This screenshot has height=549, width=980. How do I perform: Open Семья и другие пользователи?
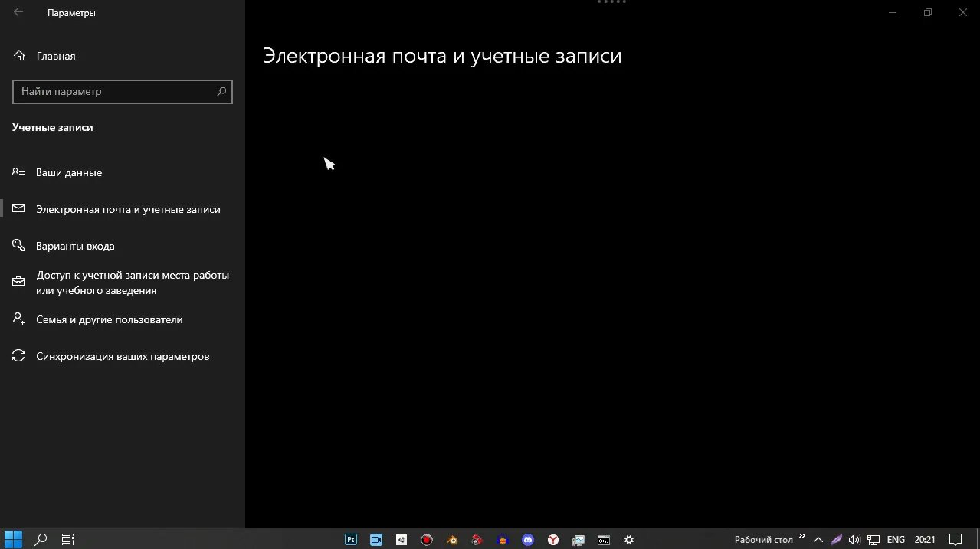pyautogui.click(x=123, y=319)
